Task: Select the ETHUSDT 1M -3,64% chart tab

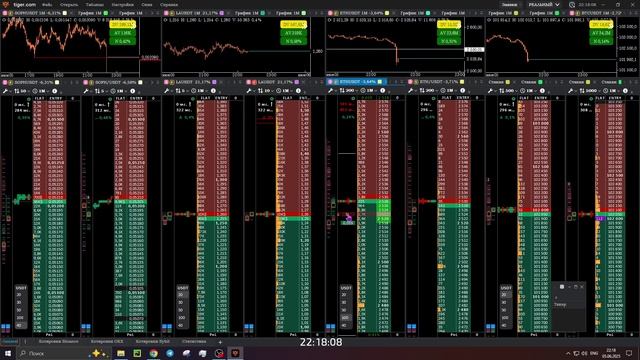Action: pyautogui.click(x=358, y=13)
